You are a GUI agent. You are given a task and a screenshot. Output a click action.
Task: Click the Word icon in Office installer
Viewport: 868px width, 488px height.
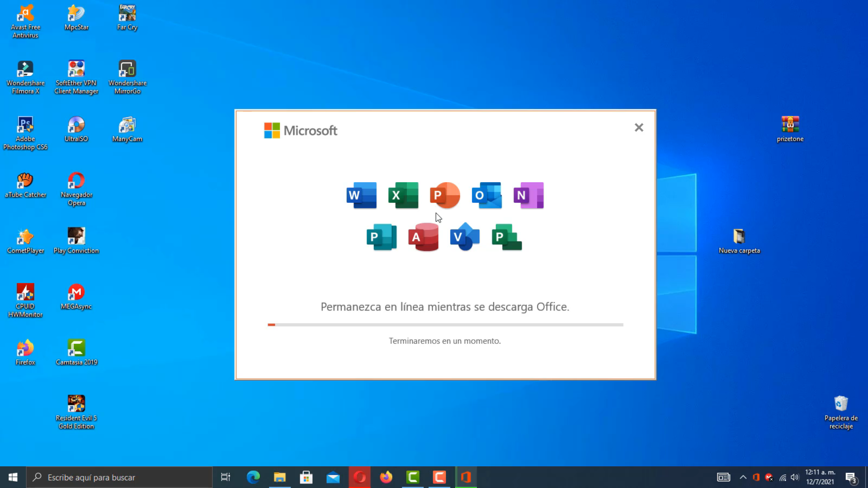[x=361, y=195]
